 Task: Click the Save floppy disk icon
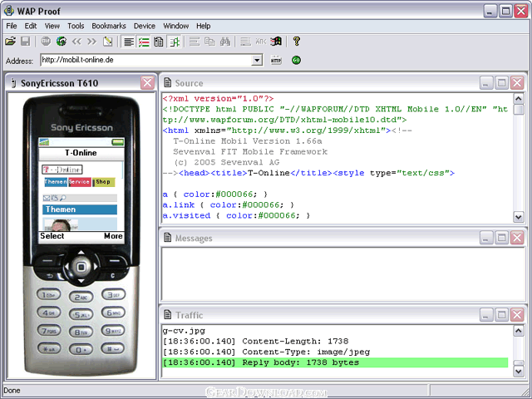(x=26, y=42)
